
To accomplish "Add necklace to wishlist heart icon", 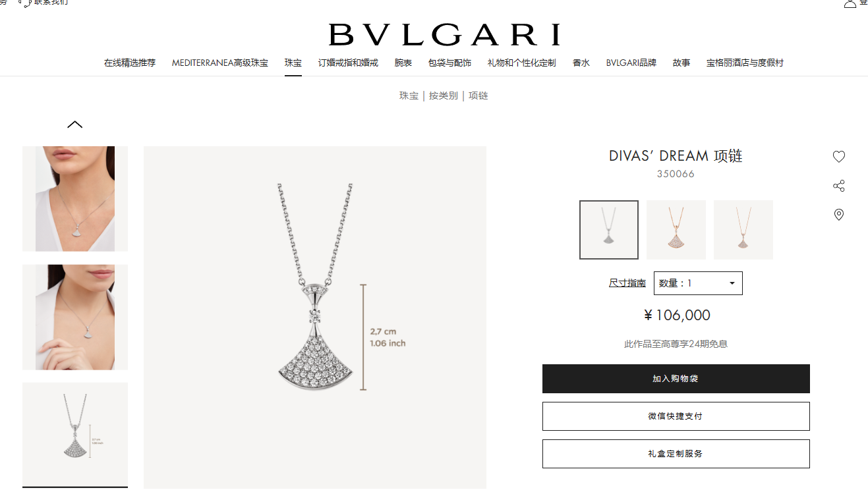I will click(x=838, y=157).
